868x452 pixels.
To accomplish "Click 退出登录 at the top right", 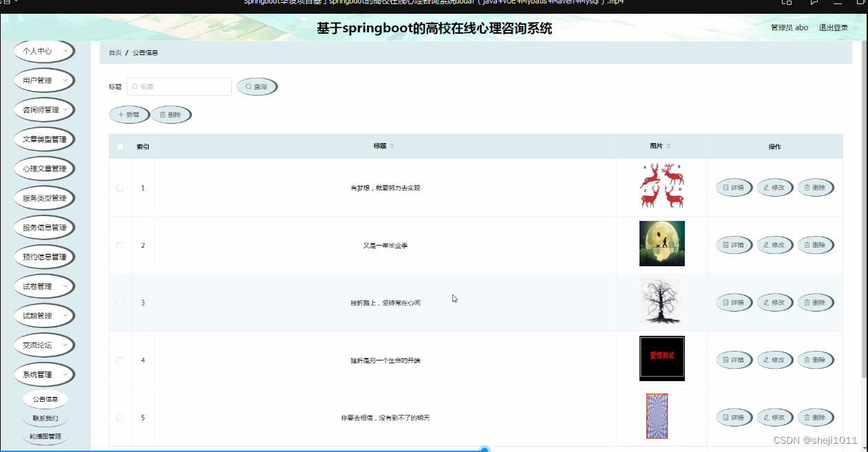I will pos(832,27).
